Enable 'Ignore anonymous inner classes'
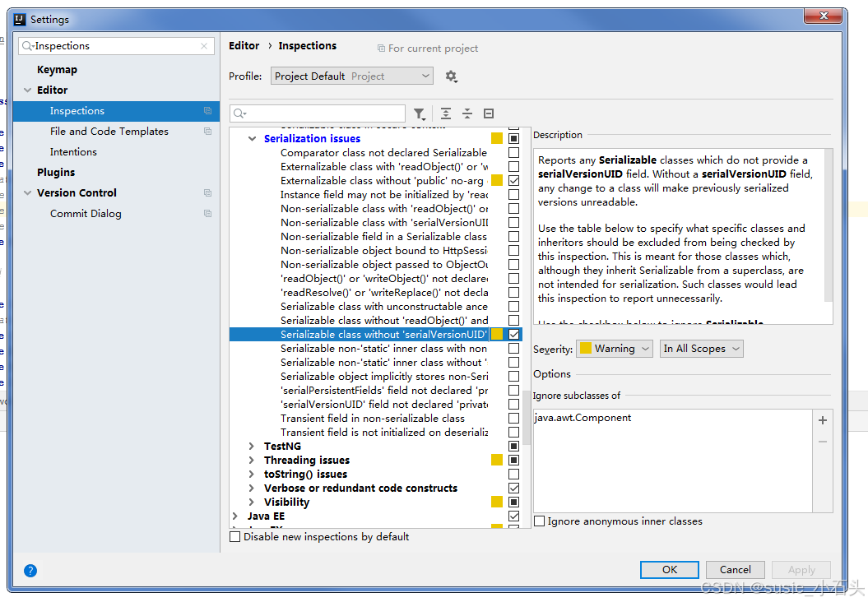This screenshot has height=602, width=868. point(539,521)
